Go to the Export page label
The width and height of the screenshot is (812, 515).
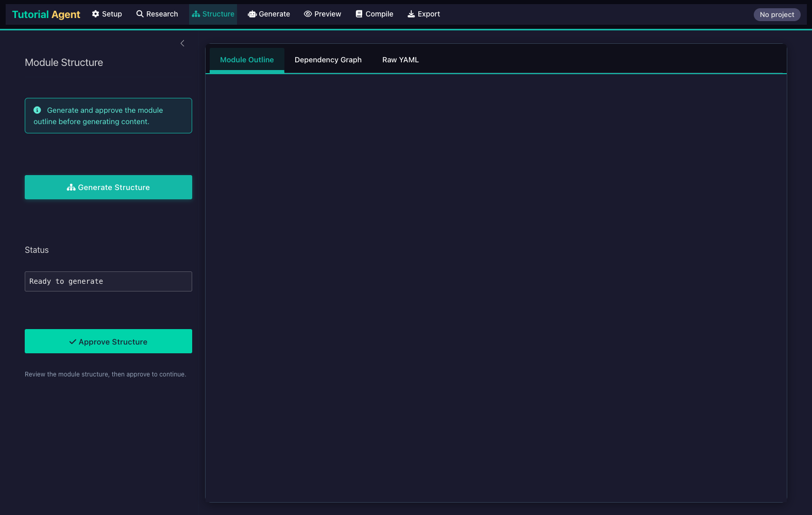429,14
